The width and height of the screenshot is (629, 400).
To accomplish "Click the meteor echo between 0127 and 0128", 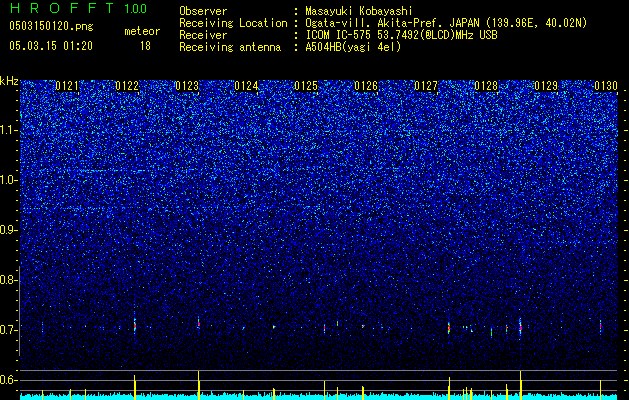I will pyautogui.click(x=449, y=328).
